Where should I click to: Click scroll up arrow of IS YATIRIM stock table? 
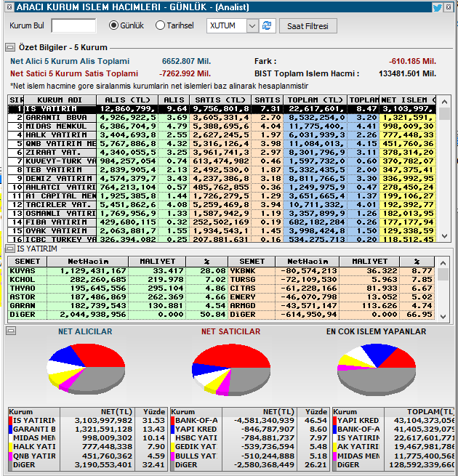coord(443,263)
